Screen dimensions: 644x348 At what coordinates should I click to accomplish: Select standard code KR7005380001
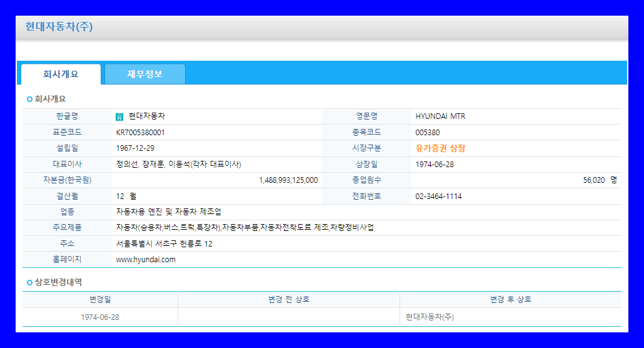click(x=141, y=133)
